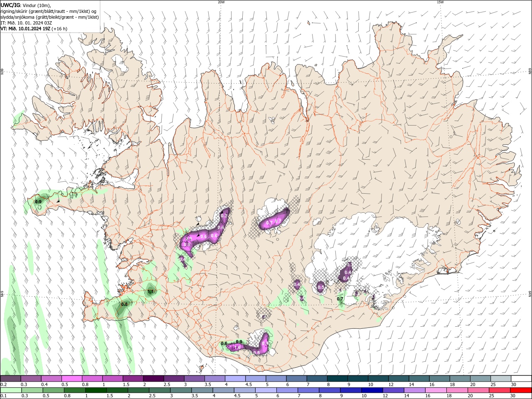The width and height of the screenshot is (532, 399).
Task: Click the 0.9 value on Snæfellsnes peninsula
Action: click(38, 202)
